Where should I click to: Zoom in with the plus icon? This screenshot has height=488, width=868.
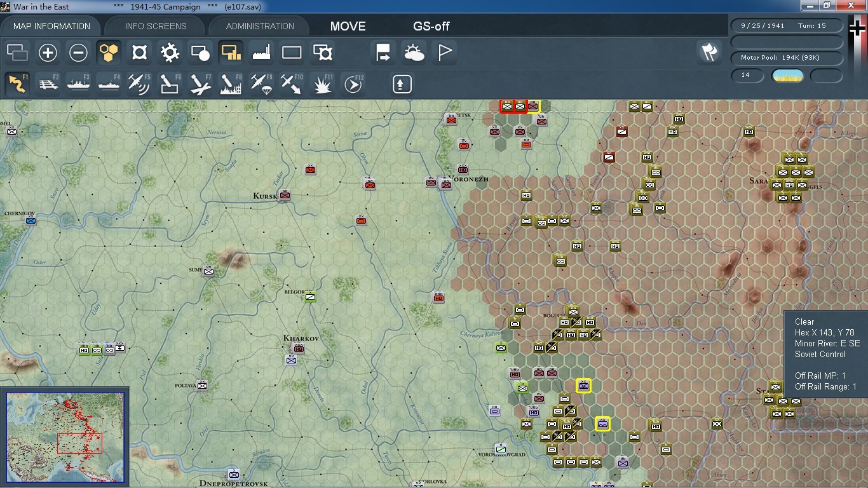[48, 52]
